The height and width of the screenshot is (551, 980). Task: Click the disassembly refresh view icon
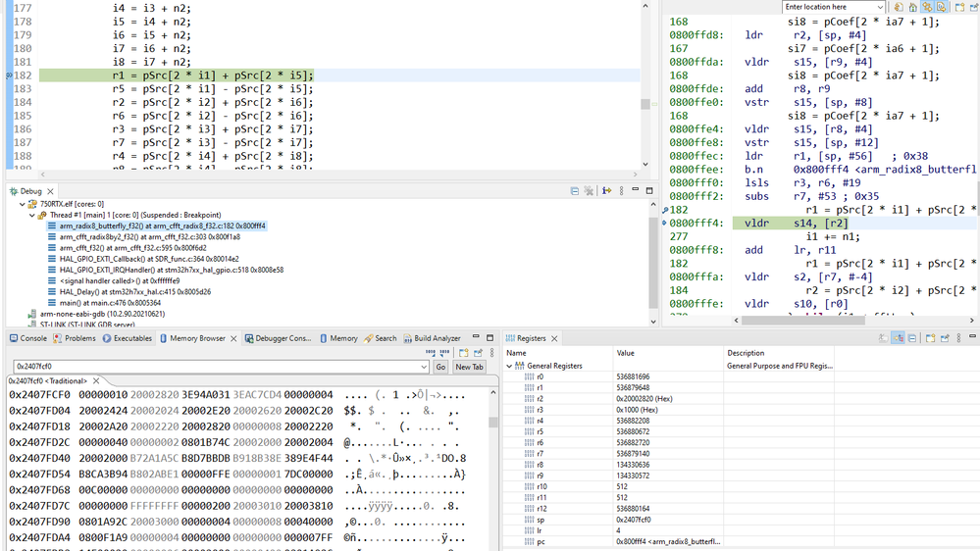pyautogui.click(x=899, y=7)
